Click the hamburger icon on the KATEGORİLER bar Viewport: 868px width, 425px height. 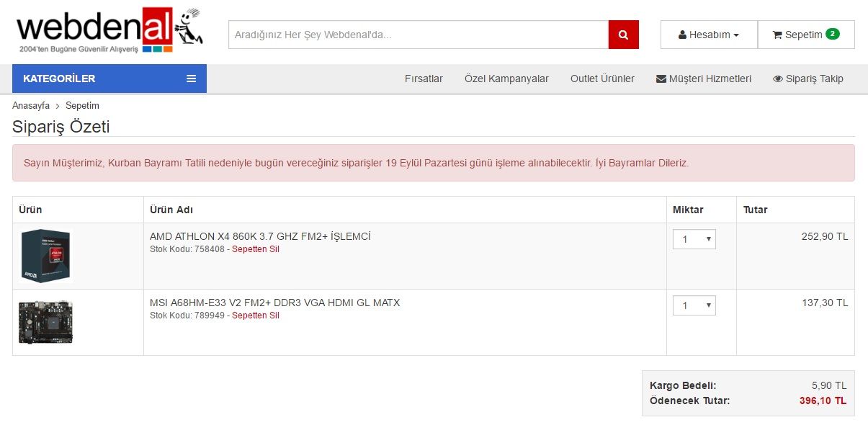(x=191, y=78)
